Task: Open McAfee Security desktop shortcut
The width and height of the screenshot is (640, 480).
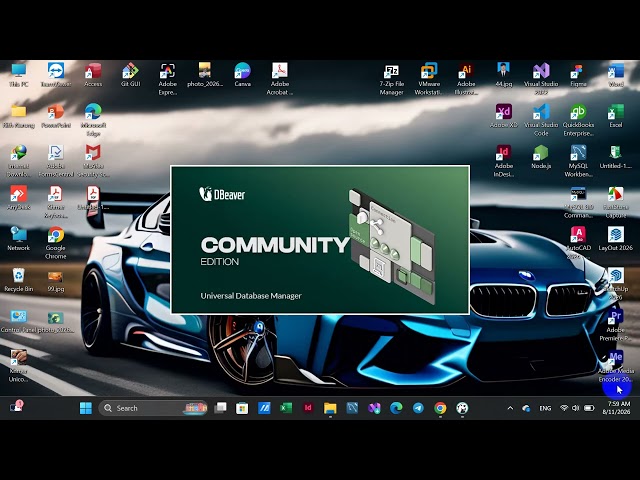Action: coord(93,161)
